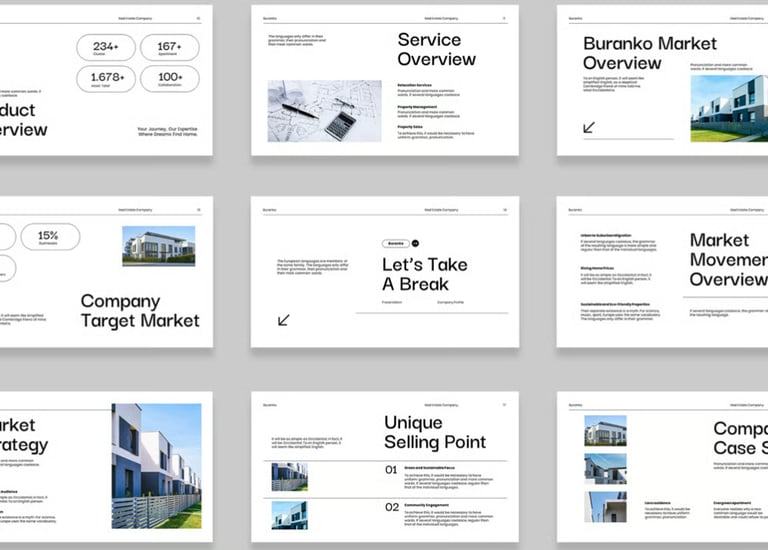The image size is (768, 550).
Task: Select the Buranko Market Overview title
Action: (x=649, y=53)
